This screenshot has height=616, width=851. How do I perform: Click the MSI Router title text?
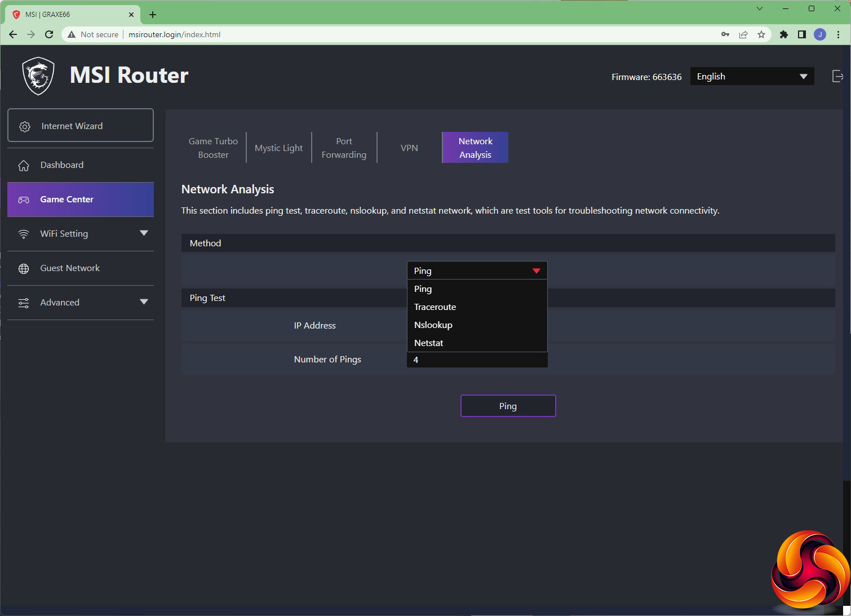tap(129, 76)
